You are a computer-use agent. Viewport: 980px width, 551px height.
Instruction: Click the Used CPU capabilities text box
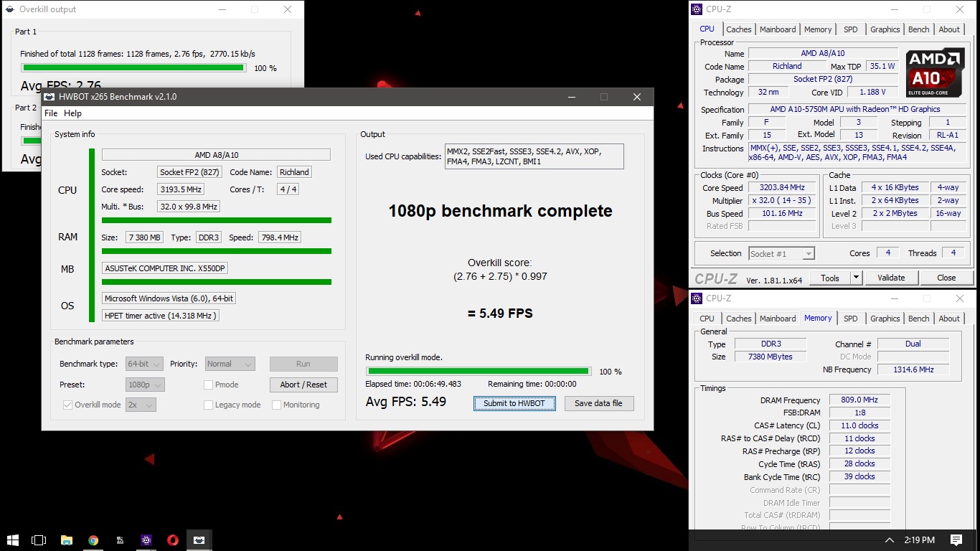click(x=534, y=156)
